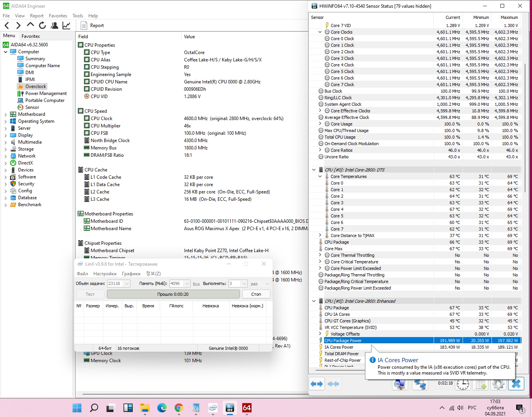Click the AIDA64 user silhouette toolbar icon
Screen dimensions: 532x417
(54, 25)
